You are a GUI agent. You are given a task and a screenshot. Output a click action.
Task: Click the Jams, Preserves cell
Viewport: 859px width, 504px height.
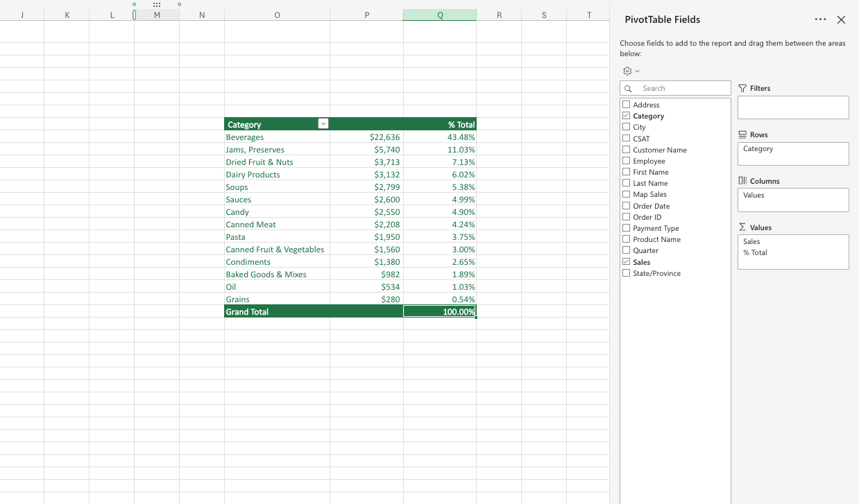pyautogui.click(x=277, y=150)
